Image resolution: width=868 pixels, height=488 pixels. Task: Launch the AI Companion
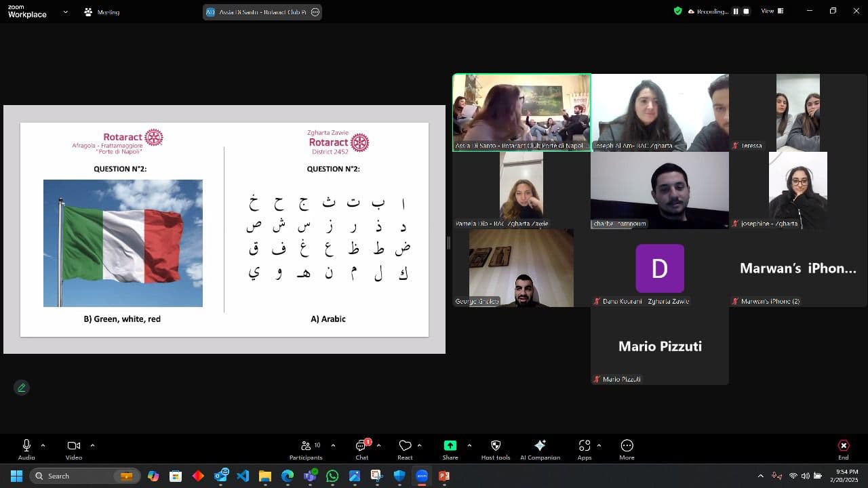[x=540, y=445]
